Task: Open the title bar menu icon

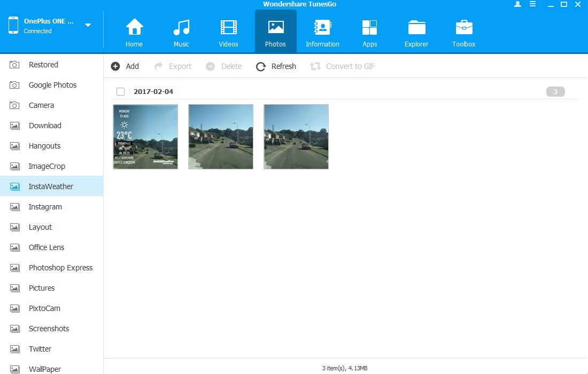Action: (x=533, y=4)
